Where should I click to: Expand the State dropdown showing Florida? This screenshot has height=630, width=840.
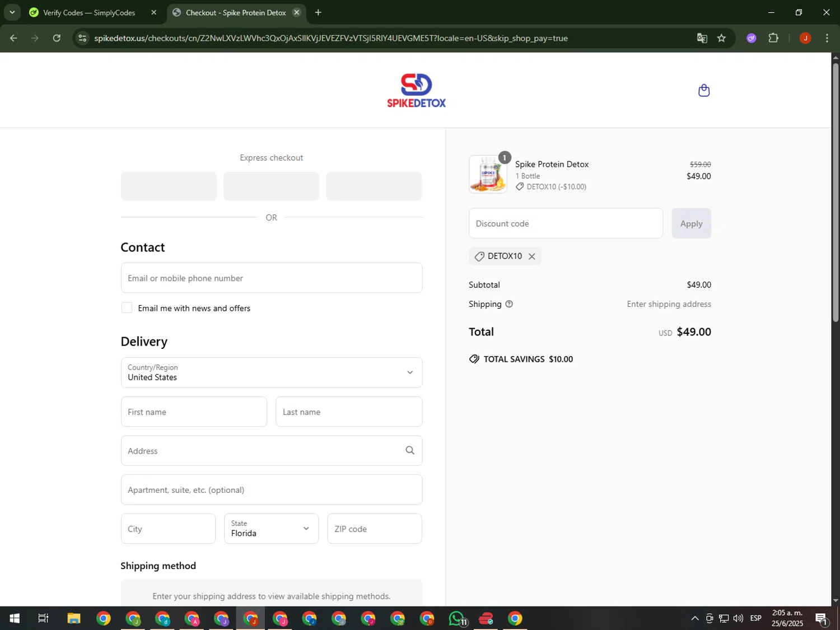[272, 529]
